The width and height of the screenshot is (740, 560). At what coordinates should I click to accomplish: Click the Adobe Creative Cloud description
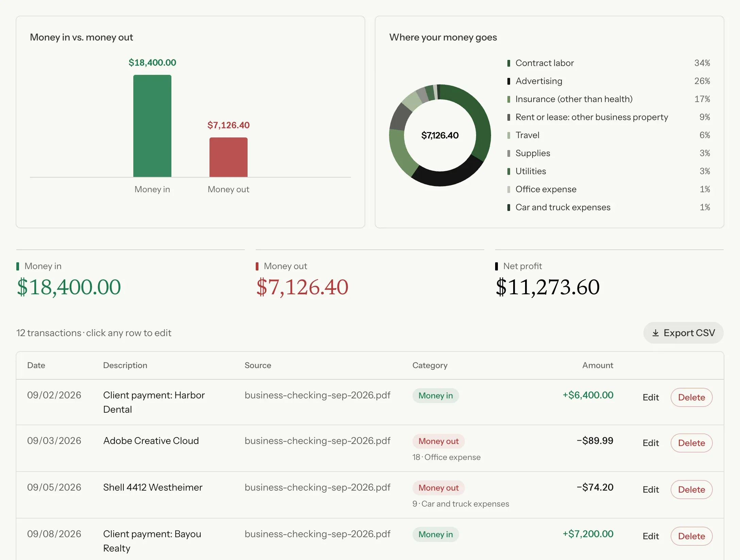pyautogui.click(x=151, y=441)
